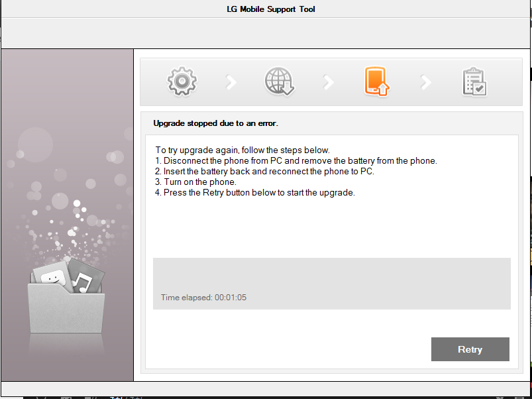The image size is (532, 399).
Task: Click the 'Upgrade stopped due to an error.' heading
Action: (215, 123)
